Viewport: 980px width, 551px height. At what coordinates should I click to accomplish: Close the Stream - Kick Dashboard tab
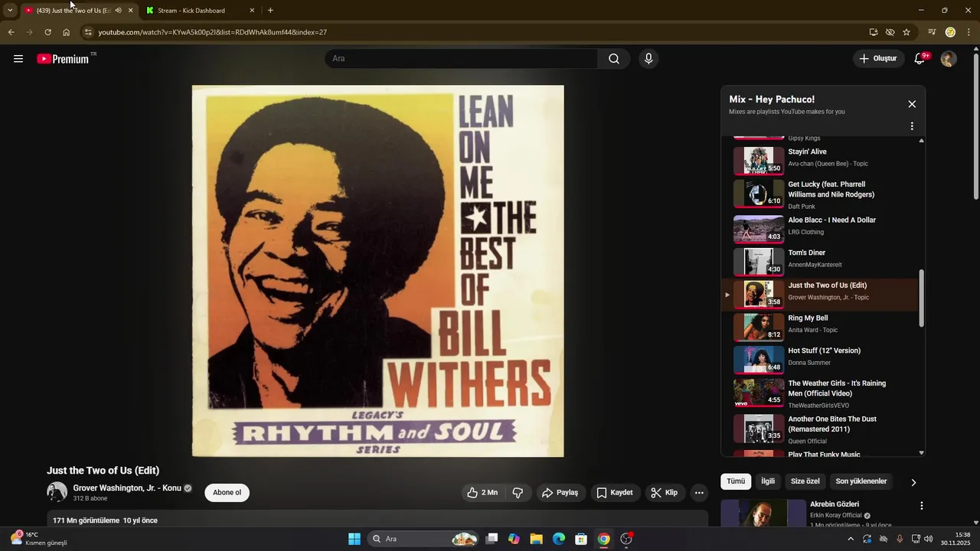252,10
